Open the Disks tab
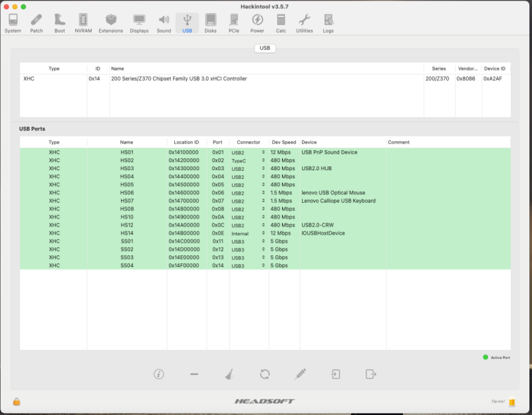Screen dimensions: 532x415 [210, 23]
